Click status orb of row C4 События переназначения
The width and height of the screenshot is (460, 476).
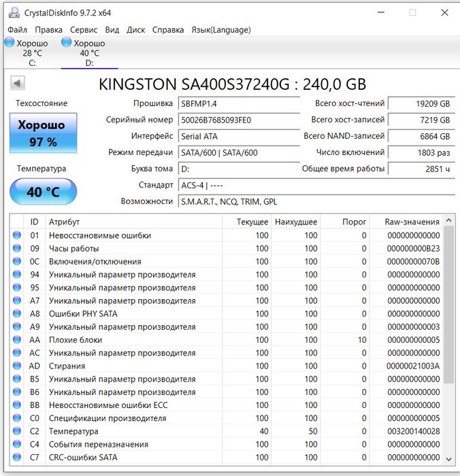click(17, 444)
